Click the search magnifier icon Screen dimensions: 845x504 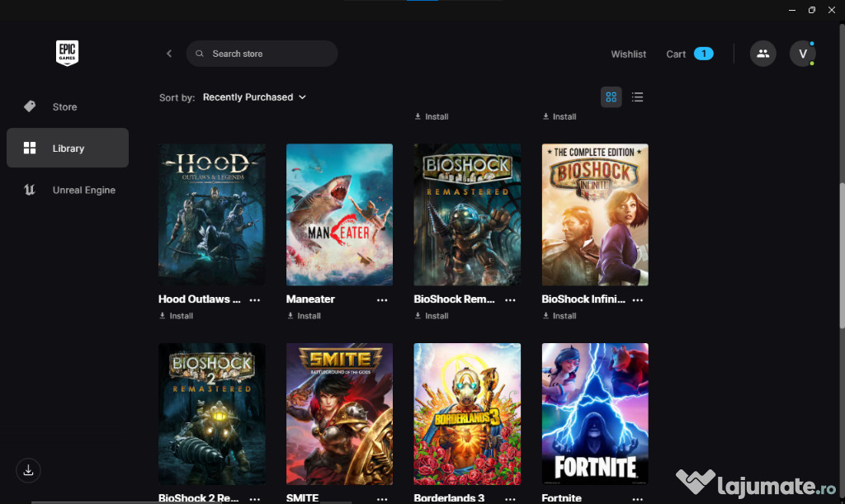point(200,54)
